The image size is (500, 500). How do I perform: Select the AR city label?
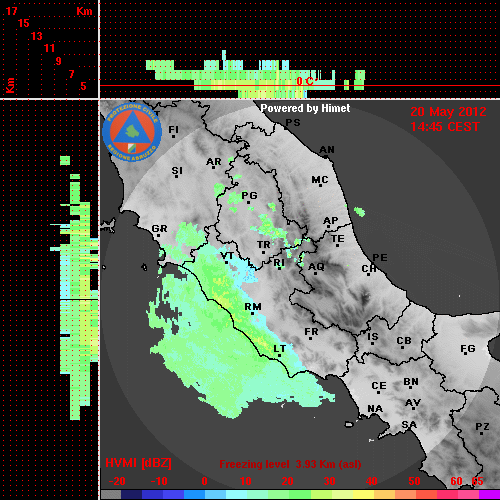pos(214,162)
